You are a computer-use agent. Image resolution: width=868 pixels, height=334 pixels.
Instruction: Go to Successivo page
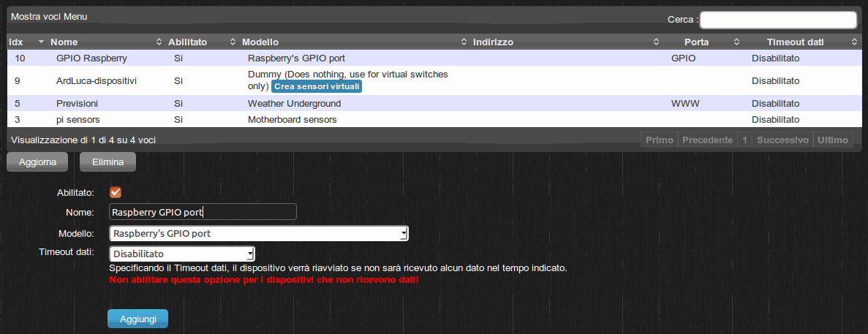782,140
